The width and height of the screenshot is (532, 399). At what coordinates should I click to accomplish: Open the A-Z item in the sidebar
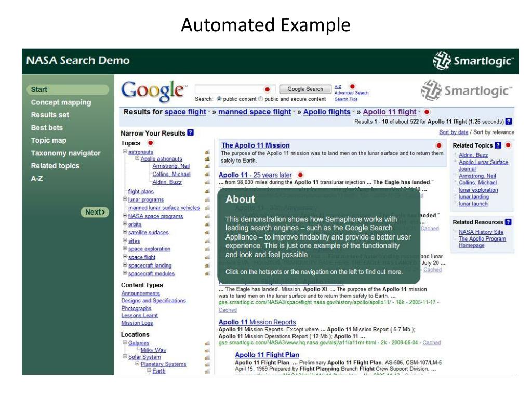click(37, 179)
